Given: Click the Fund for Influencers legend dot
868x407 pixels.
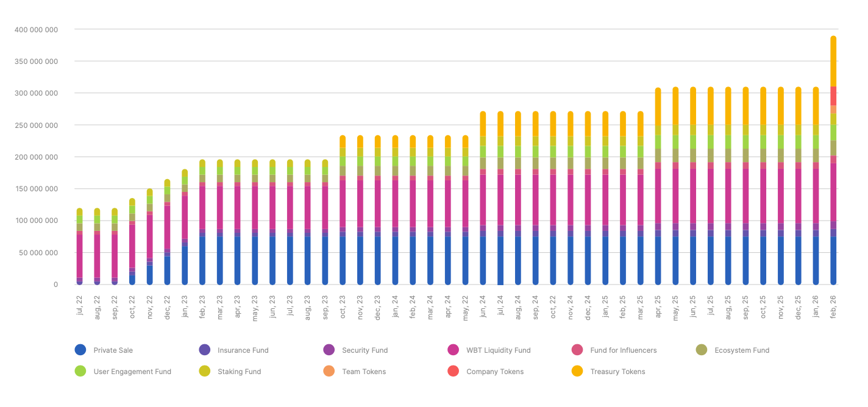Looking at the screenshot, I should [577, 350].
